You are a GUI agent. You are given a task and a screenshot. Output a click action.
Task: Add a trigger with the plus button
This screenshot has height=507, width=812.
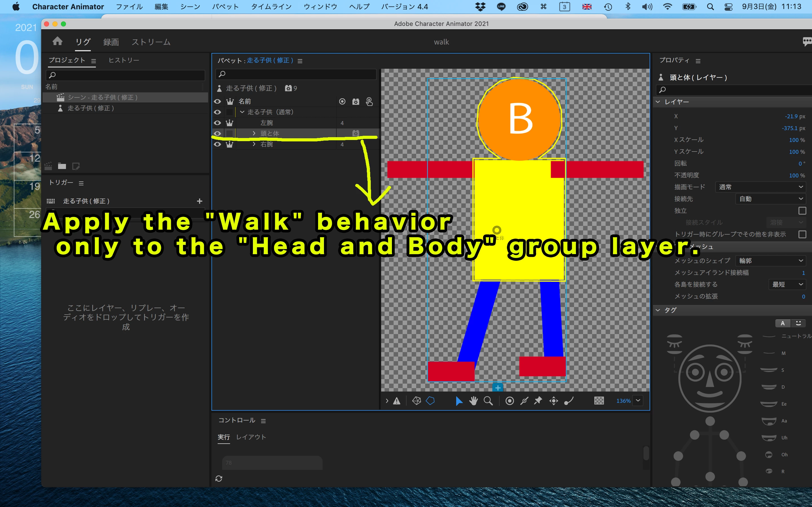200,201
